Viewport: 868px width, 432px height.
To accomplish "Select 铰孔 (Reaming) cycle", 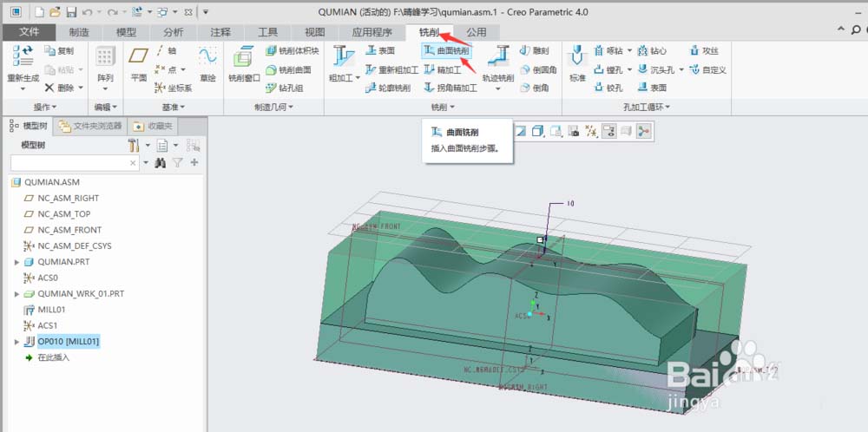I will pos(608,88).
